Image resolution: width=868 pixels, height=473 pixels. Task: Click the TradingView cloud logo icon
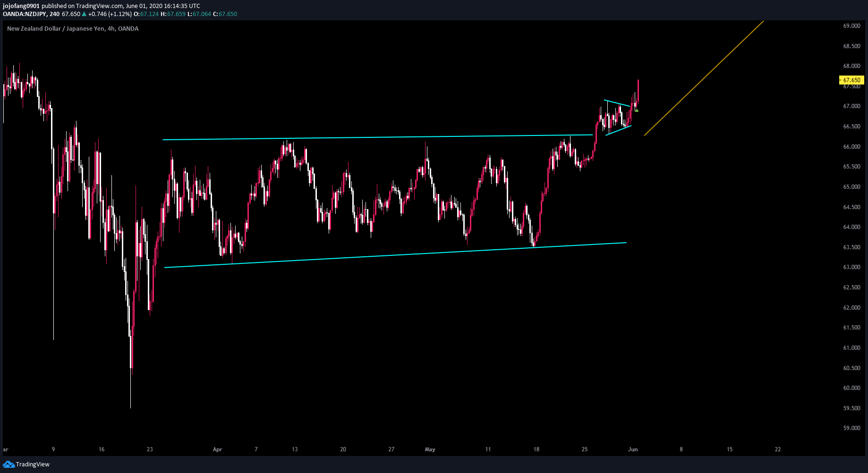click(9, 465)
